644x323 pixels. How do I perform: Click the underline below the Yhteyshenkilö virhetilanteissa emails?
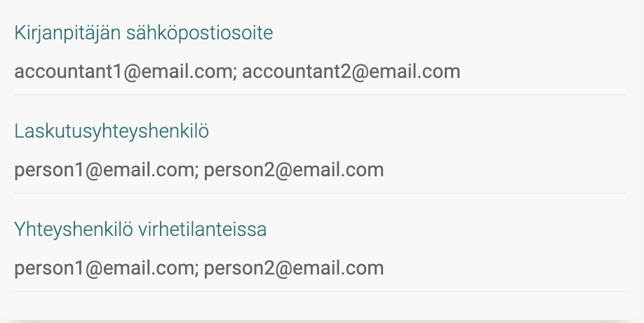point(320,291)
